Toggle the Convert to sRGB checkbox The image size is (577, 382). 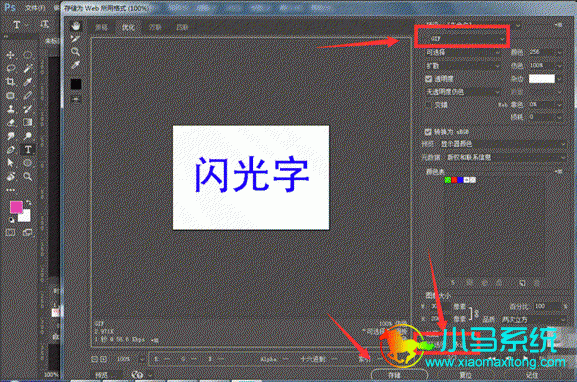(428, 132)
